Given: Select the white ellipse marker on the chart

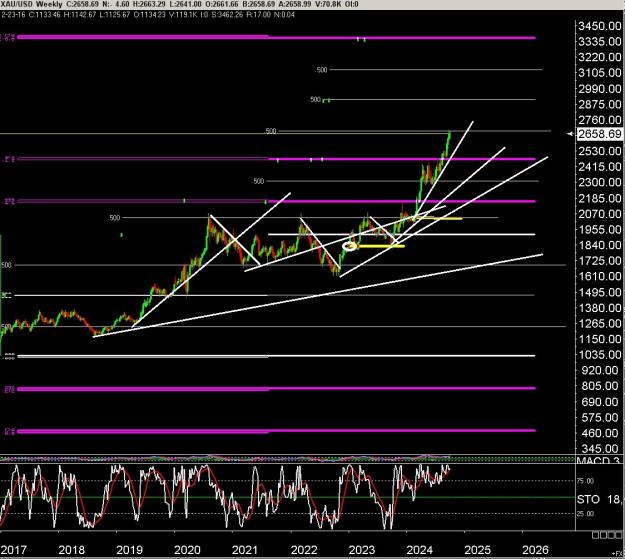Looking at the screenshot, I should [x=350, y=246].
